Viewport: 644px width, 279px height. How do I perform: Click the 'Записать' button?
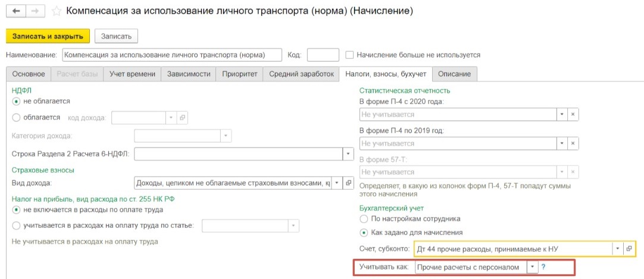coord(116,36)
